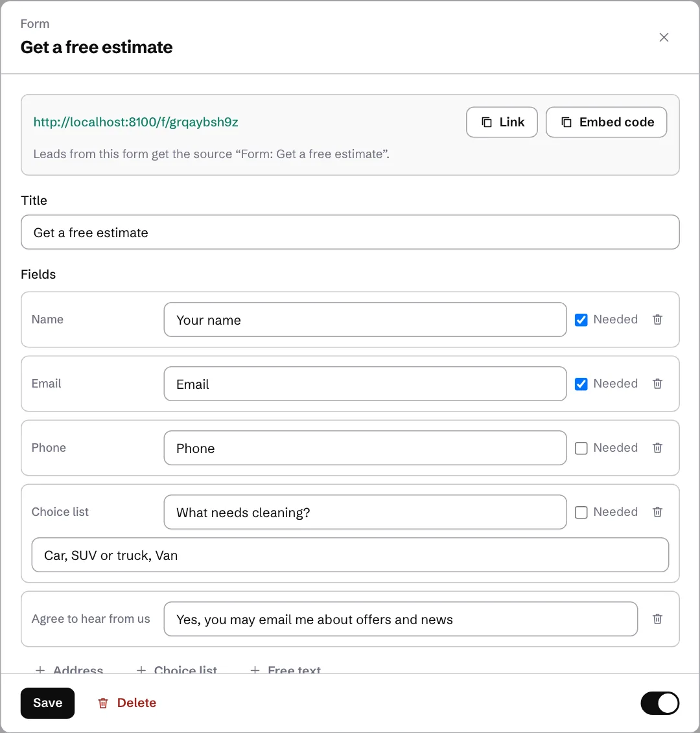Click the Title input field
Image resolution: width=700 pixels, height=733 pixels.
350,232
